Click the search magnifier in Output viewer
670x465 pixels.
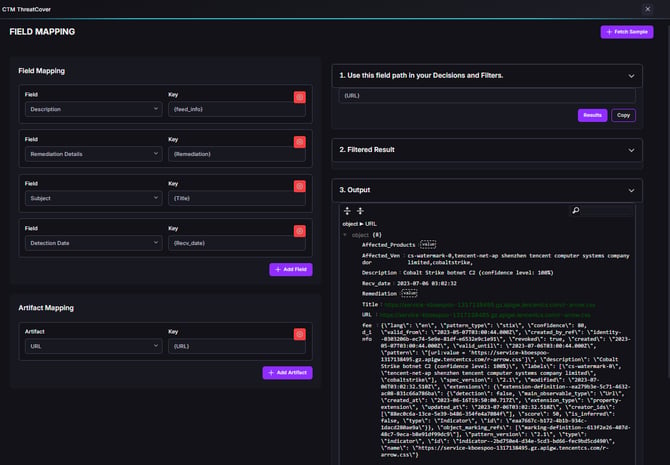576,210
